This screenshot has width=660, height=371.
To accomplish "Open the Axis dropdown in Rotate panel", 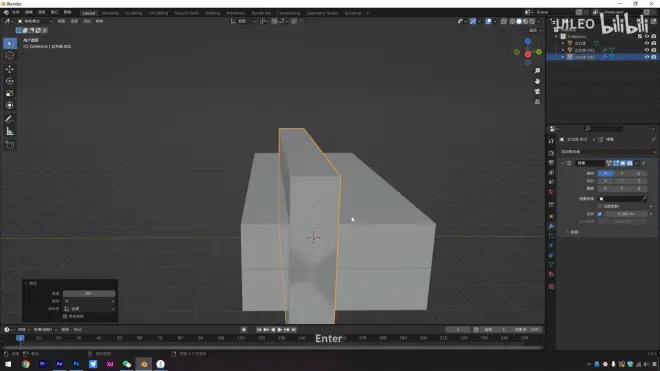I will coord(89,301).
